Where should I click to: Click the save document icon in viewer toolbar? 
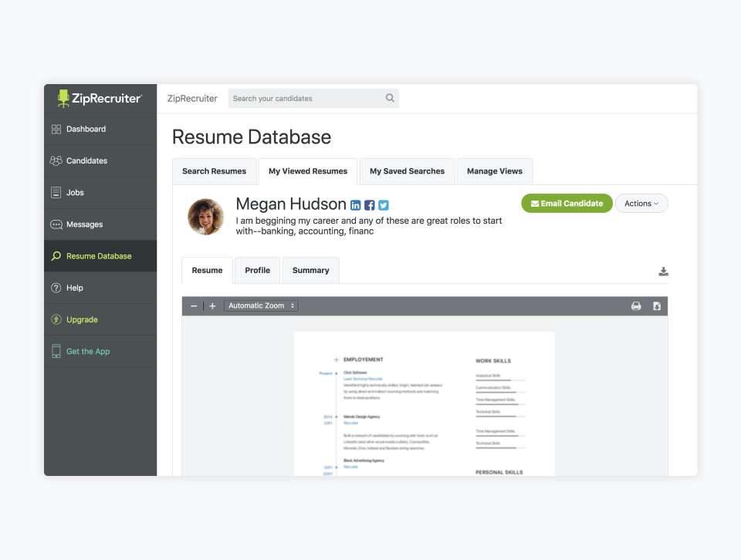pyautogui.click(x=657, y=306)
